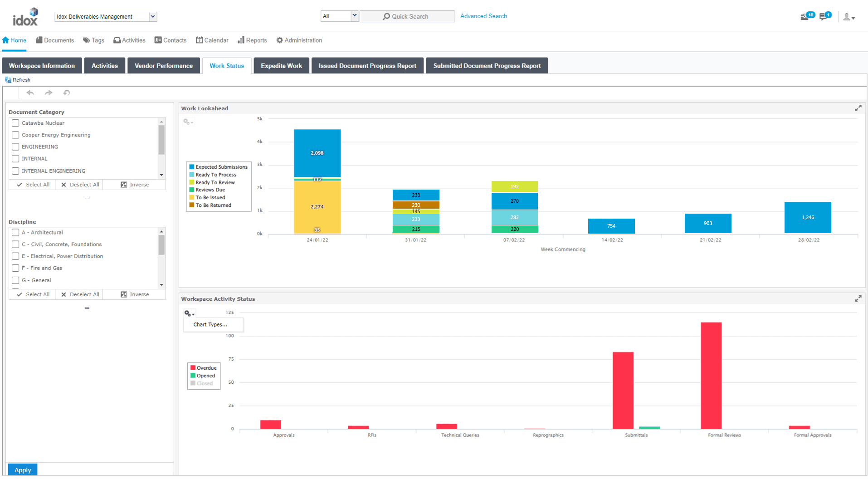Screen dimensions: 868x479
Task: Click the reset circular arrow icon
Action: pos(67,93)
